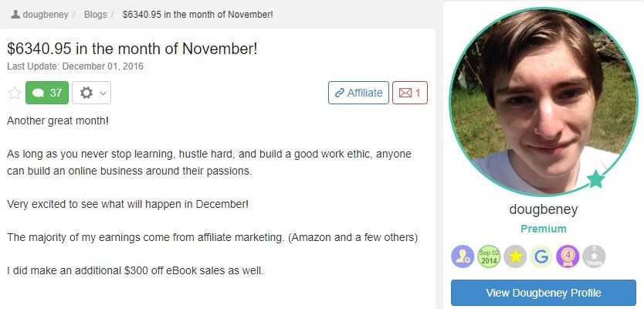644x309 pixels.
Task: Go to Blogs breadcrumb
Action: (94, 15)
